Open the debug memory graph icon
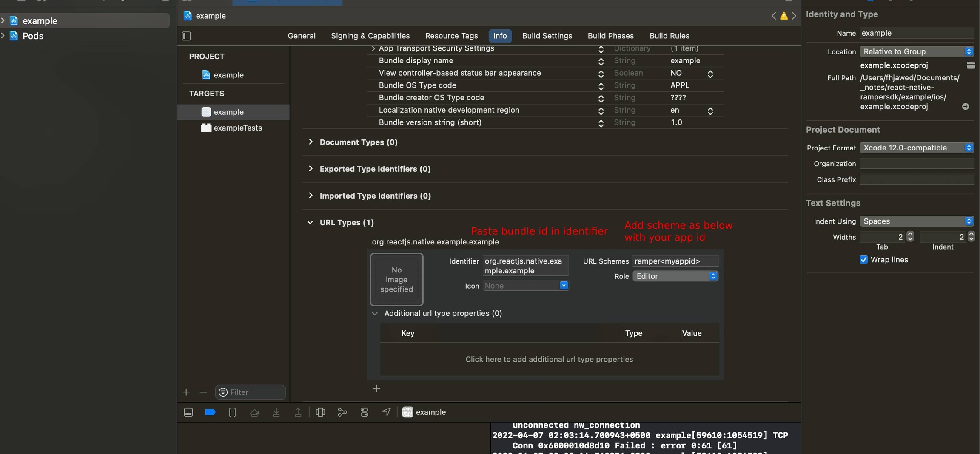 pyautogui.click(x=342, y=412)
